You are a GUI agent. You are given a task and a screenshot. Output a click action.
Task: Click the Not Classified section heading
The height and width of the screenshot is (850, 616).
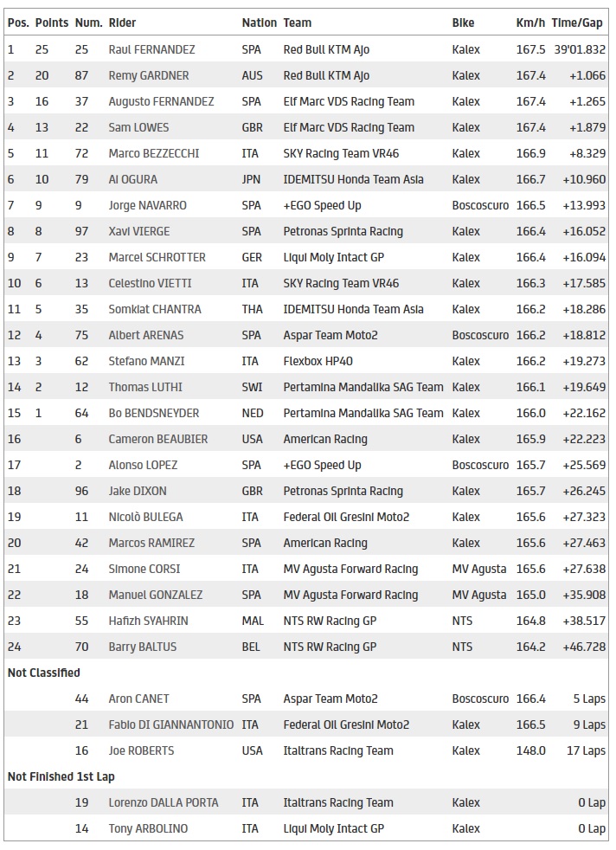click(43, 673)
